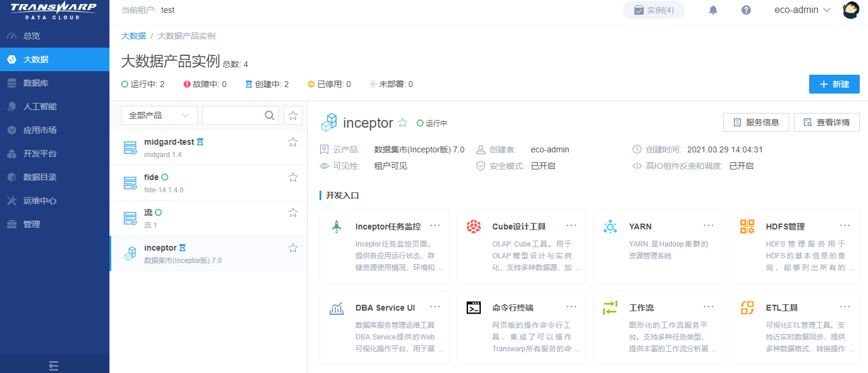Click the 命令行终端 terminal icon
This screenshot has height=373, width=868.
click(474, 308)
